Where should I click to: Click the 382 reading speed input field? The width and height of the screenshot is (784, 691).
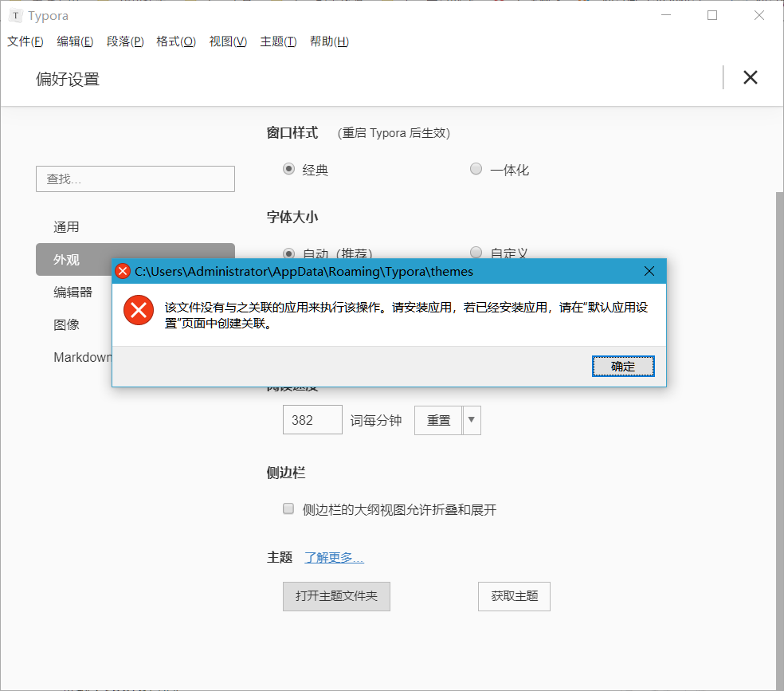312,419
